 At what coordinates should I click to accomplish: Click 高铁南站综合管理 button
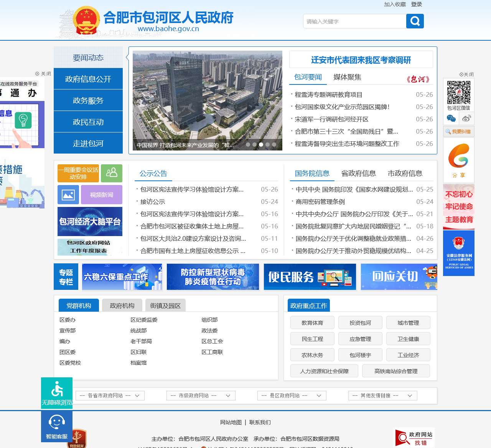396,371
